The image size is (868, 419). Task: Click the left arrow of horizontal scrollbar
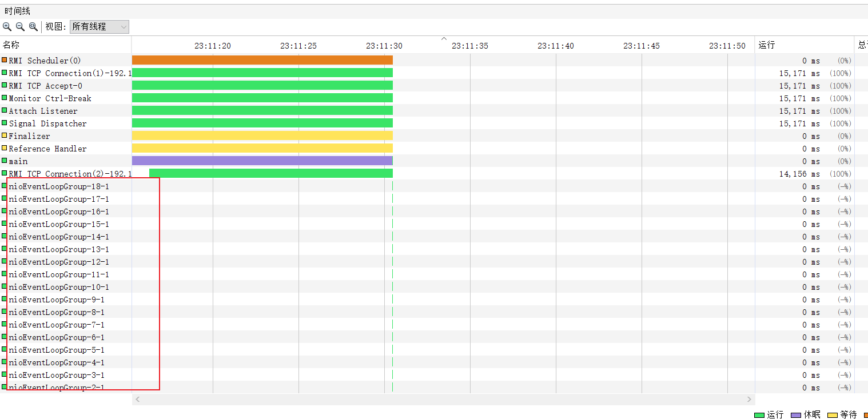point(138,400)
